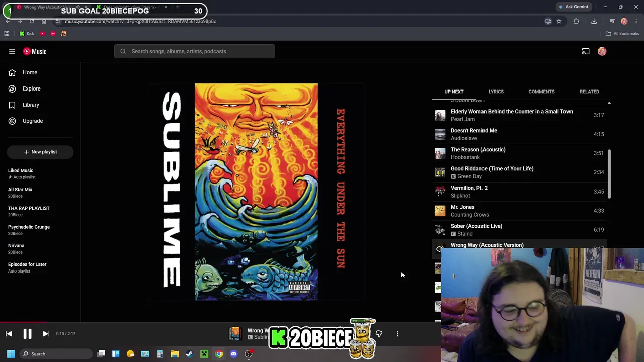Seek within the song progress bar
Screen dimensions: 644x362
click(220, 322)
